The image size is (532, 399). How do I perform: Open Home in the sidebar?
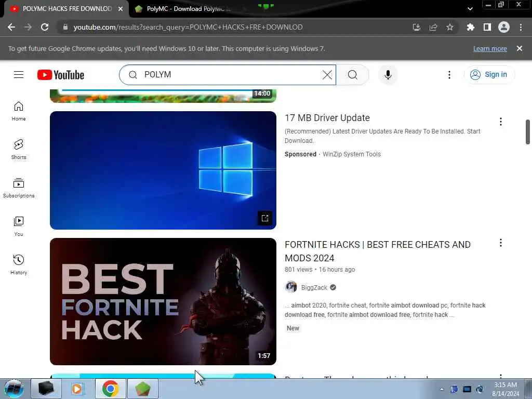[19, 111]
